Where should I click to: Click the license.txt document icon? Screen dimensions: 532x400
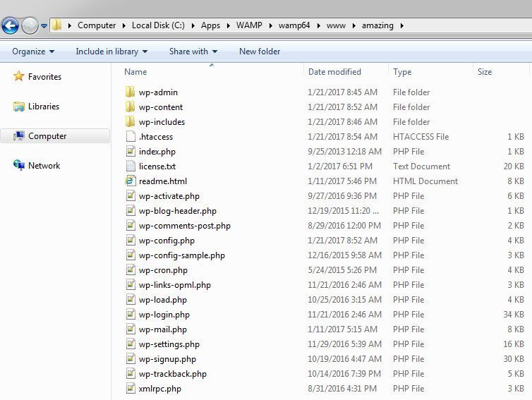click(x=131, y=166)
